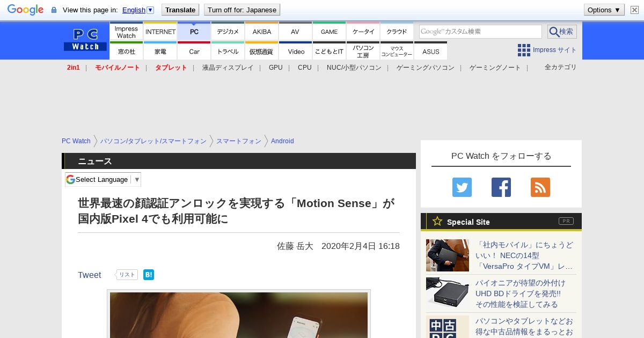The image size is (644, 338).
Task: Open the article photo of Pixel 4
Action: (x=239, y=315)
